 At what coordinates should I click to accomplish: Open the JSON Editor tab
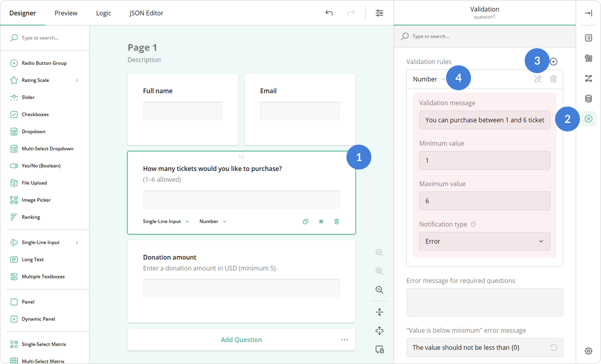[146, 13]
